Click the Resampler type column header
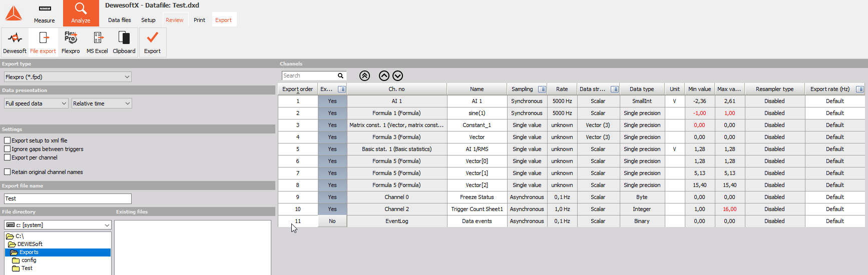Viewport: 868px width, 275px height. tap(774, 89)
